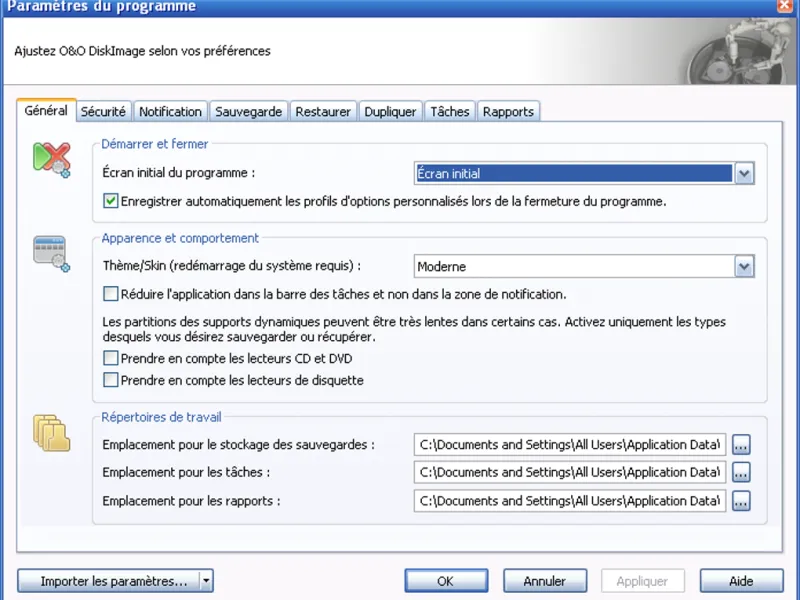The height and width of the screenshot is (600, 800).
Task: Click the Répertoires de travail folders icon
Action: [x=52, y=433]
